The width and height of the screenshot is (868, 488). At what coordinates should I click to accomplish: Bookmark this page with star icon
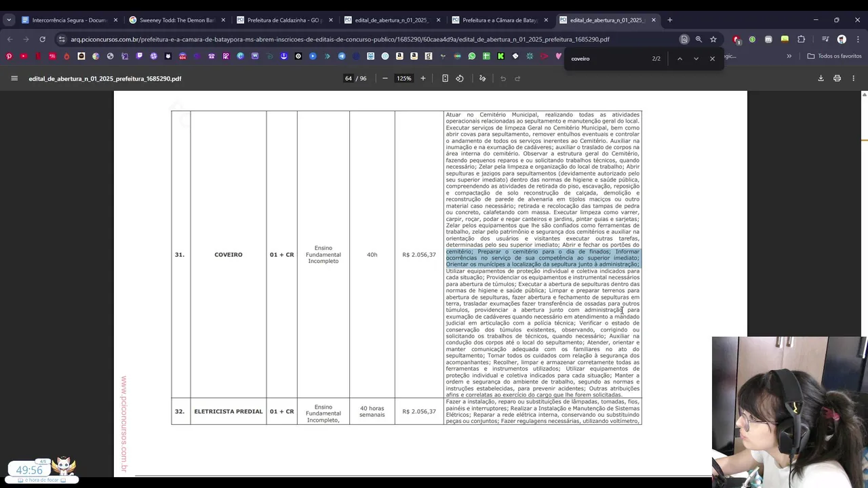coord(713,39)
